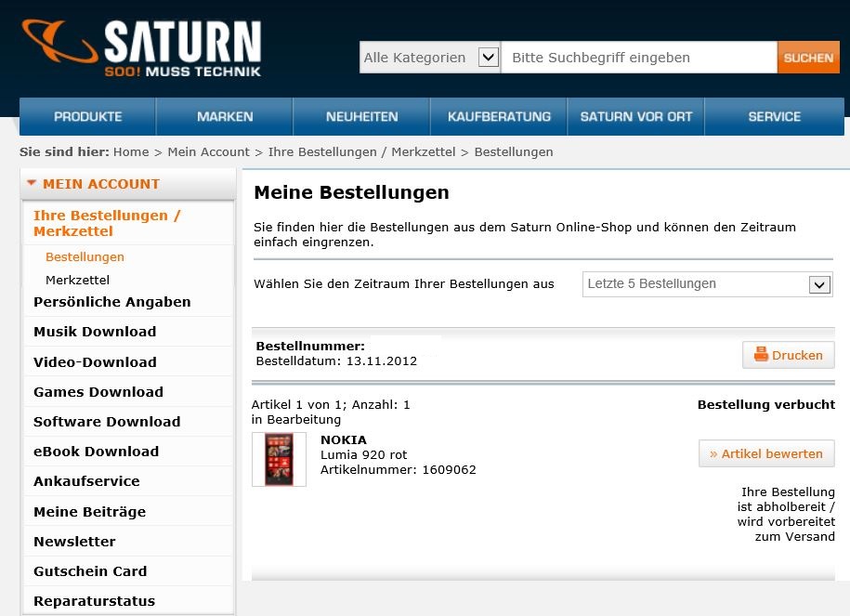Click the Artikelnummer: 1609062 text
Image resolution: width=850 pixels, height=616 pixels.
399,469
